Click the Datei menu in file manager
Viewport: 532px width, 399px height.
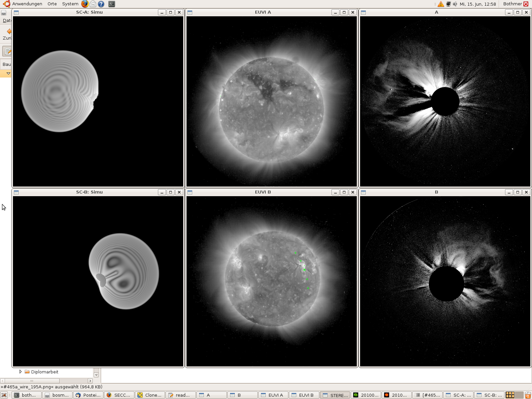click(7, 20)
